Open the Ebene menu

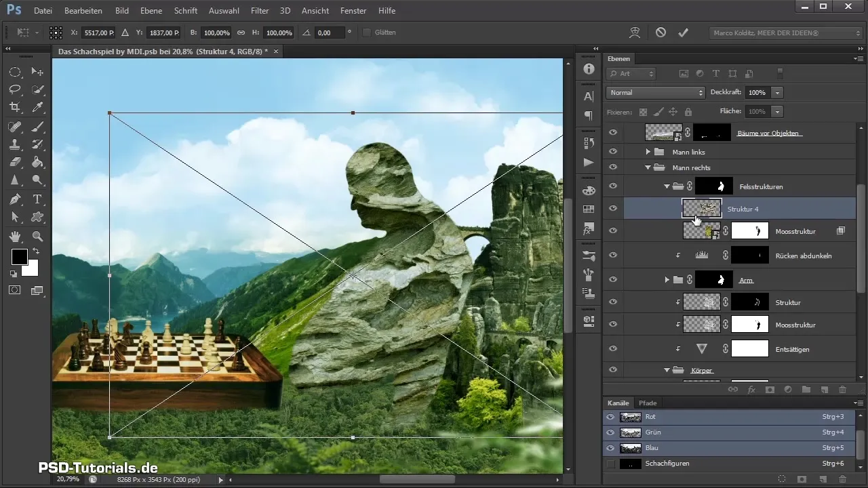pos(151,11)
